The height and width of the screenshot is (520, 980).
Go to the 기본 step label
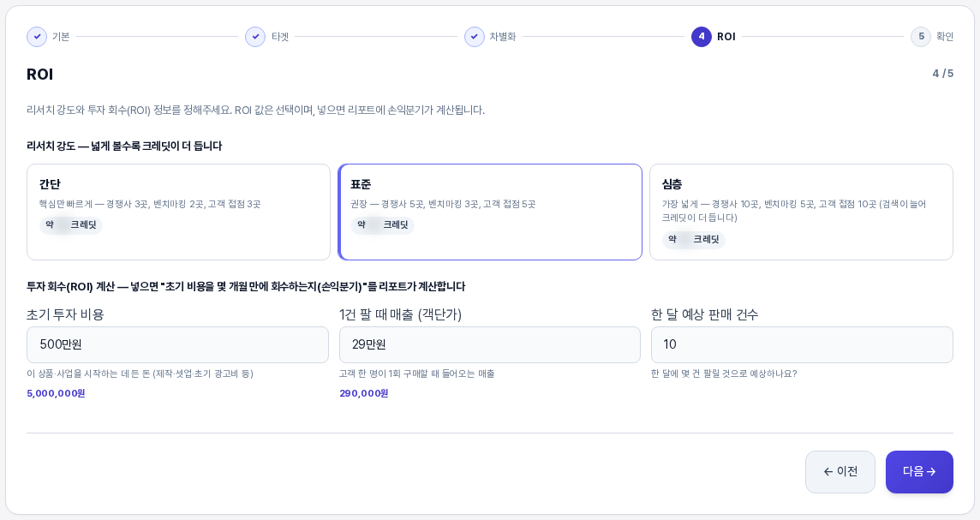tap(61, 37)
